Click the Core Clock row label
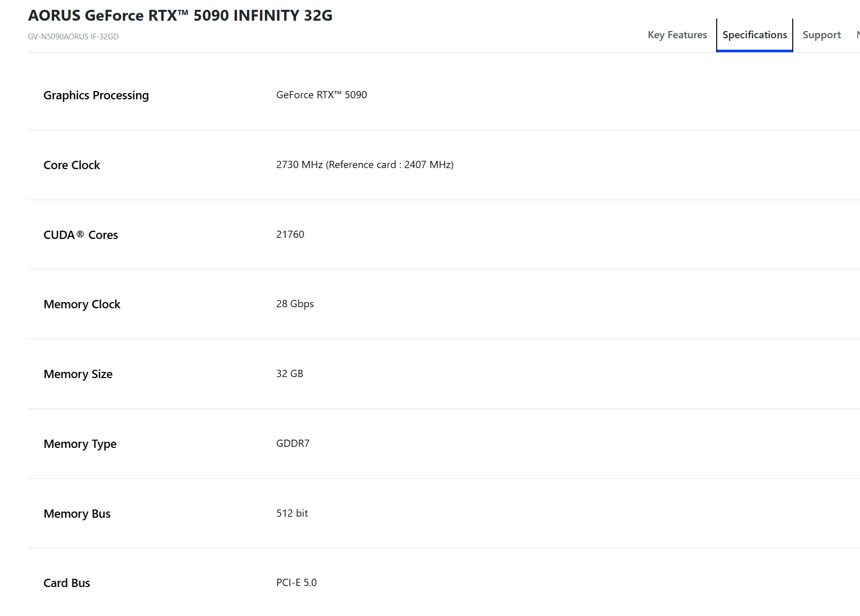This screenshot has height=616, width=860. 72,165
